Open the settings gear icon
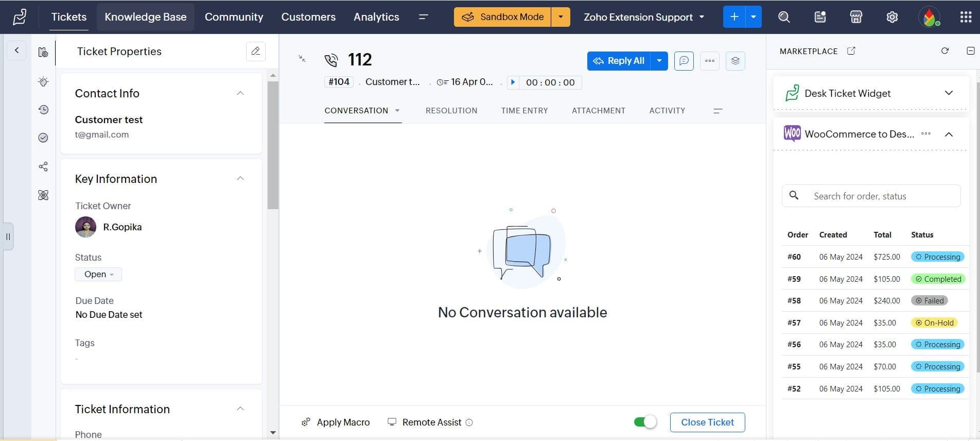This screenshot has width=980, height=441. pos(892,17)
